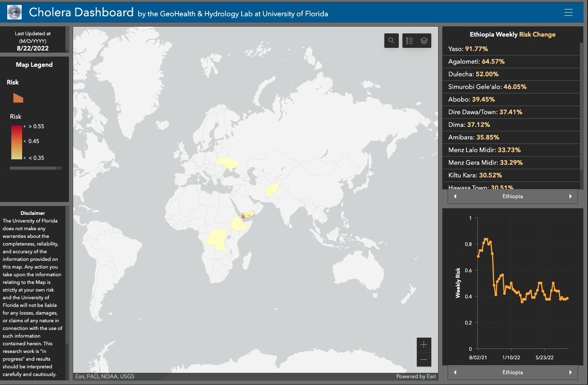The width and height of the screenshot is (588, 385).
Task: Click Powered by Esri link
Action: 415,376
